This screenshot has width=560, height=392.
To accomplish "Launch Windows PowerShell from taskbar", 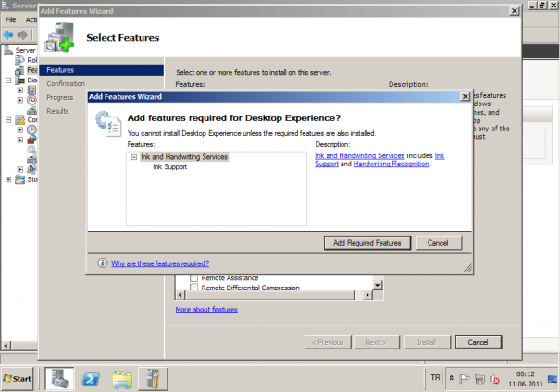I will point(91,379).
